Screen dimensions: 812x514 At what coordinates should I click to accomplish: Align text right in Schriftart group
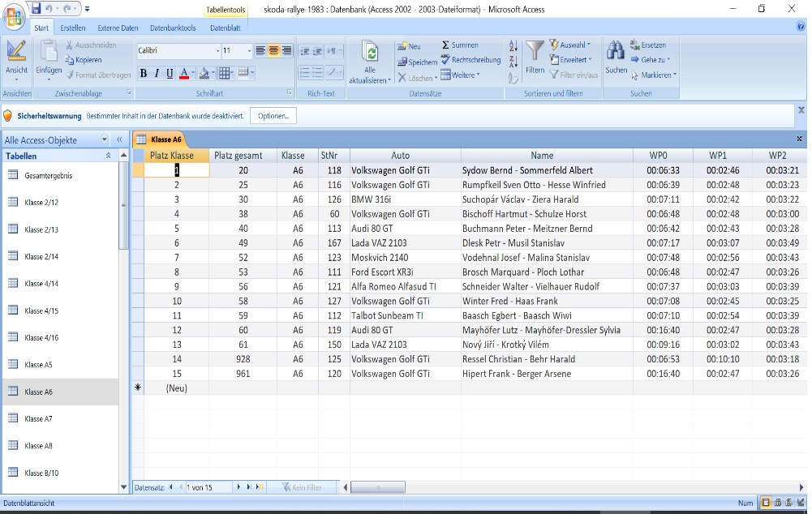pyautogui.click(x=286, y=50)
